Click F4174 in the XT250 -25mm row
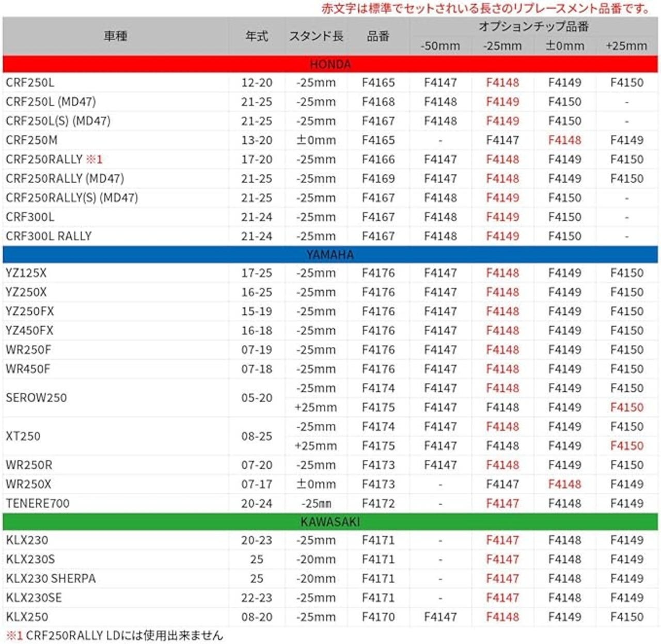The width and height of the screenshot is (661, 644). click(x=378, y=427)
